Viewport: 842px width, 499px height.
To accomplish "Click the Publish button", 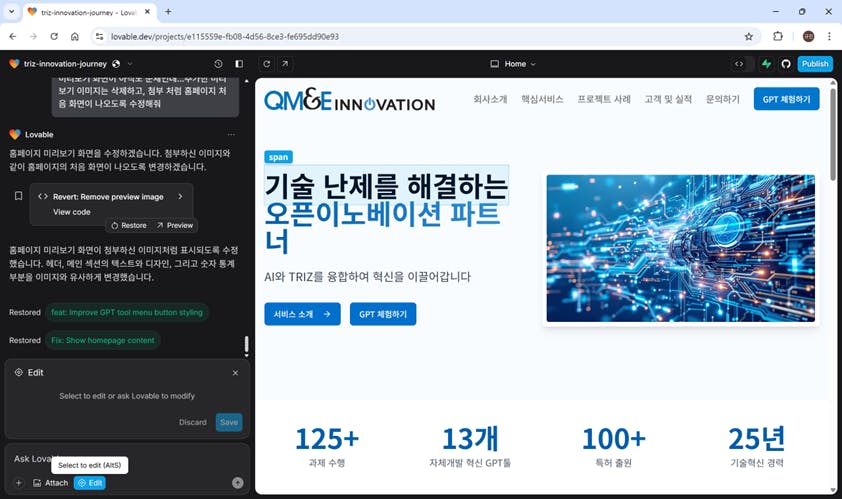I will coord(815,63).
